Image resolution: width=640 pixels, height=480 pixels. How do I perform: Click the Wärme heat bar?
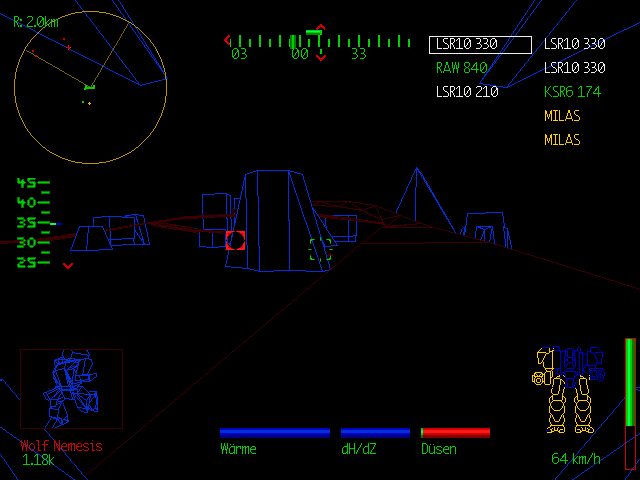[x=275, y=433]
